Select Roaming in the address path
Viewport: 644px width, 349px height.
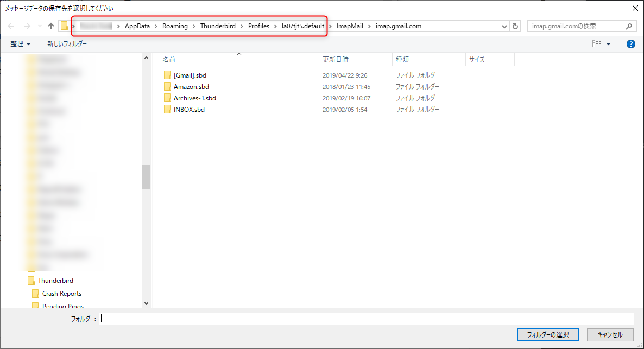(175, 26)
